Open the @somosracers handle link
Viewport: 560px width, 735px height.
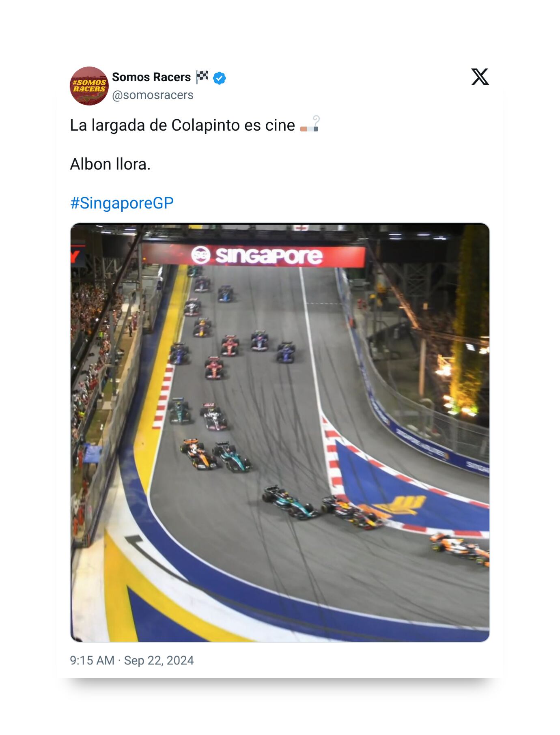153,95
